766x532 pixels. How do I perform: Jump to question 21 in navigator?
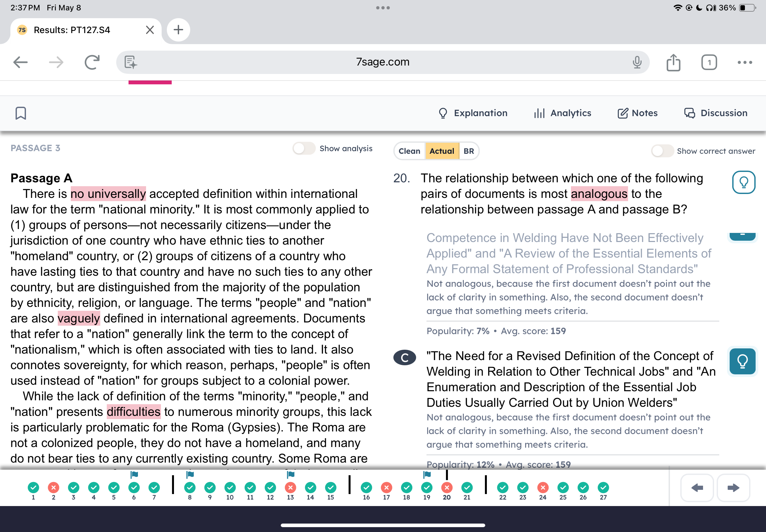pyautogui.click(x=467, y=488)
